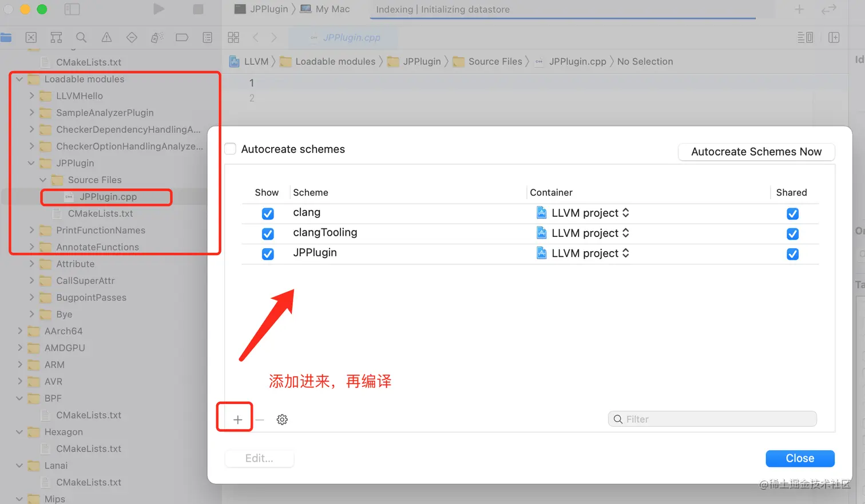Add a new scheme with plus button

click(237, 419)
